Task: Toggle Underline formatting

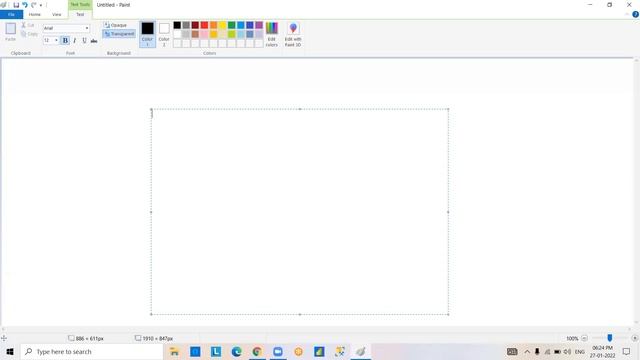Action: coord(84,40)
